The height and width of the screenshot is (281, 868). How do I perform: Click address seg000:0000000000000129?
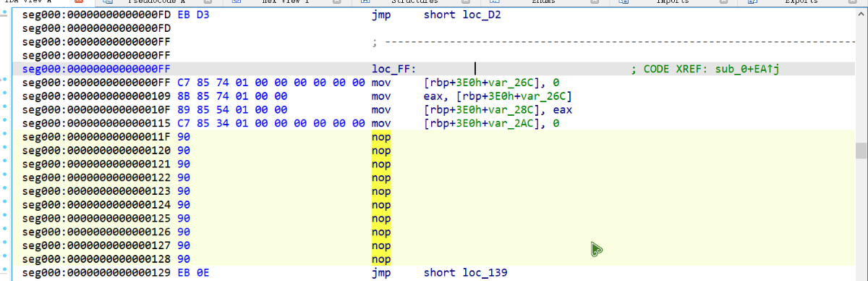point(96,273)
